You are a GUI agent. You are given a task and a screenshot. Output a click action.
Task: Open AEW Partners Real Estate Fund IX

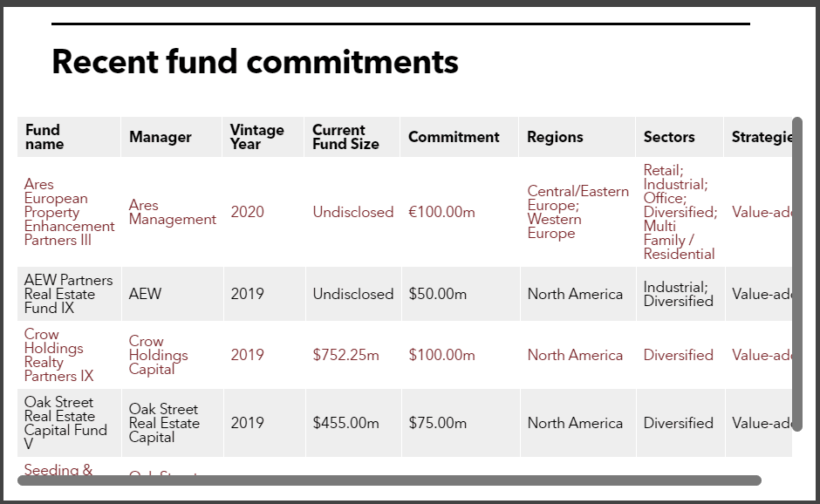(68, 294)
